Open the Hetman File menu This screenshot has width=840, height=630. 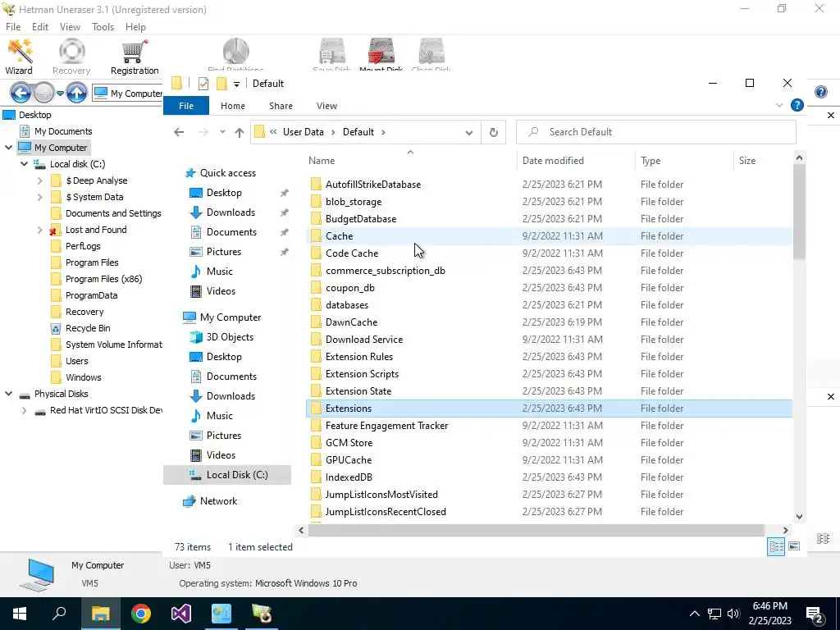[13, 27]
